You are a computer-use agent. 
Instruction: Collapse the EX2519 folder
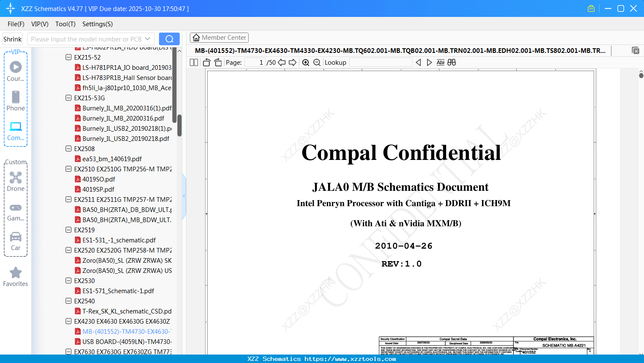(x=69, y=230)
